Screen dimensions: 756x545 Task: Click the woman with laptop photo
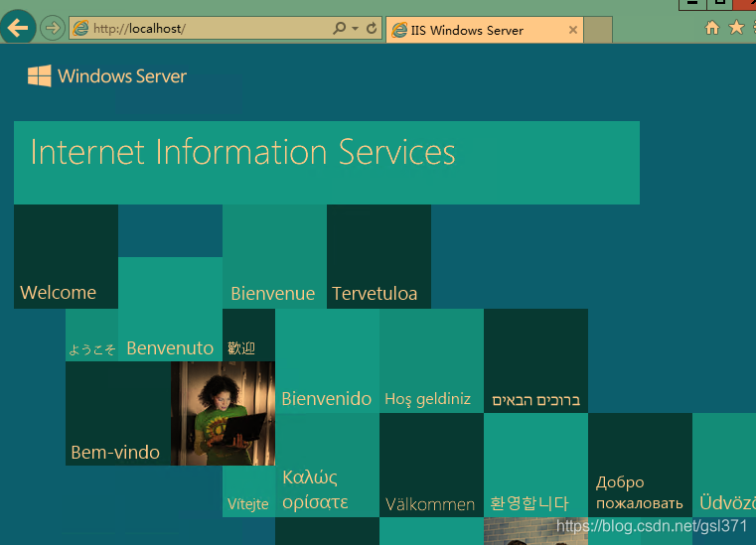223,413
